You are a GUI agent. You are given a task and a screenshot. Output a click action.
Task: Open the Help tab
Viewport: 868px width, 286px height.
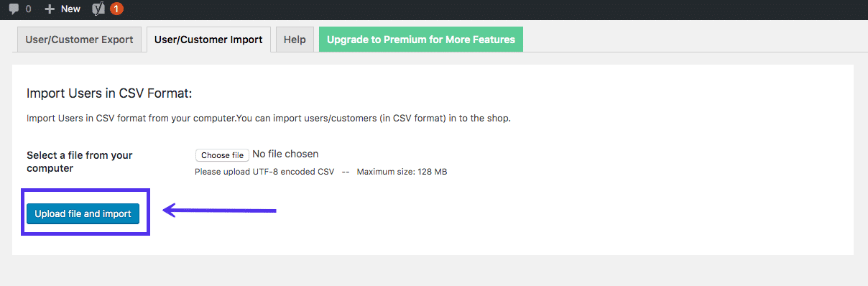[295, 40]
